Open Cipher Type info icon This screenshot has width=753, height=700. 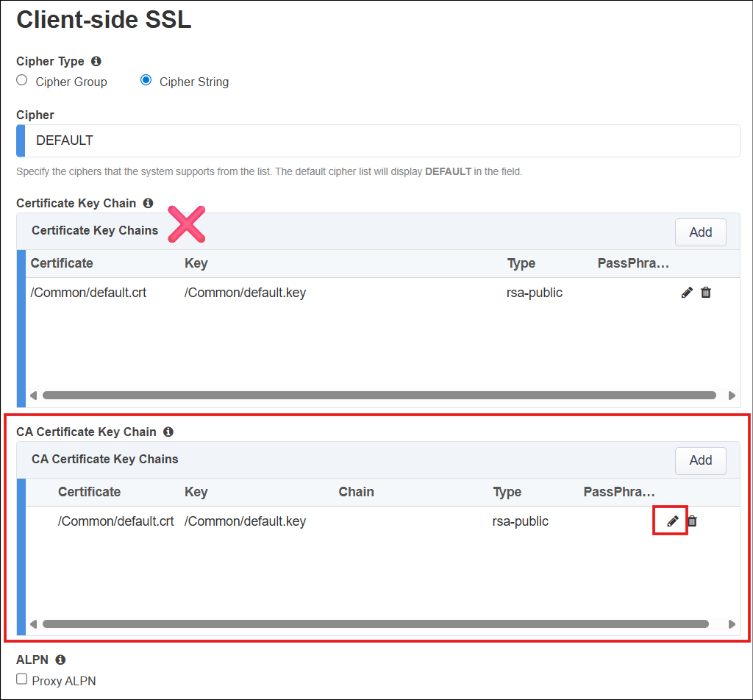pos(96,62)
